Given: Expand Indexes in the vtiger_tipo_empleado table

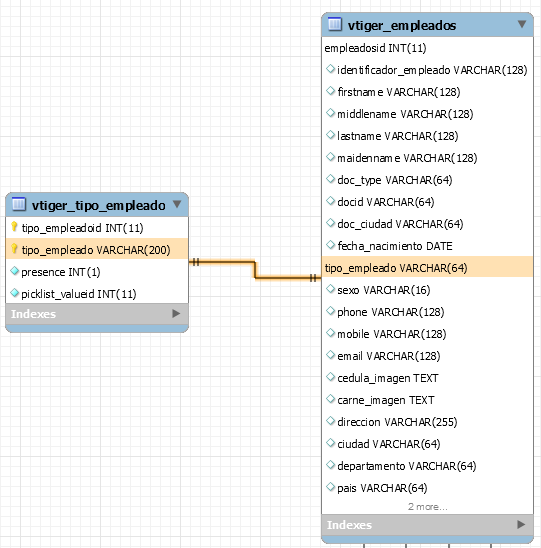Looking at the screenshot, I should pyautogui.click(x=176, y=313).
